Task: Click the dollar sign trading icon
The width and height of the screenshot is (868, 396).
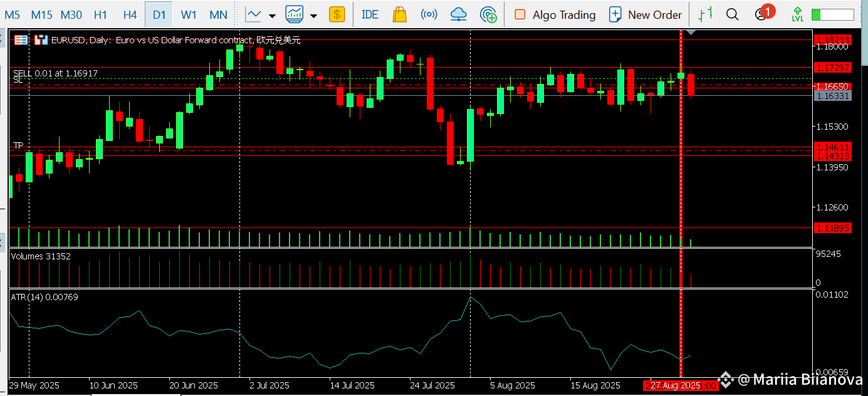Action: [337, 14]
